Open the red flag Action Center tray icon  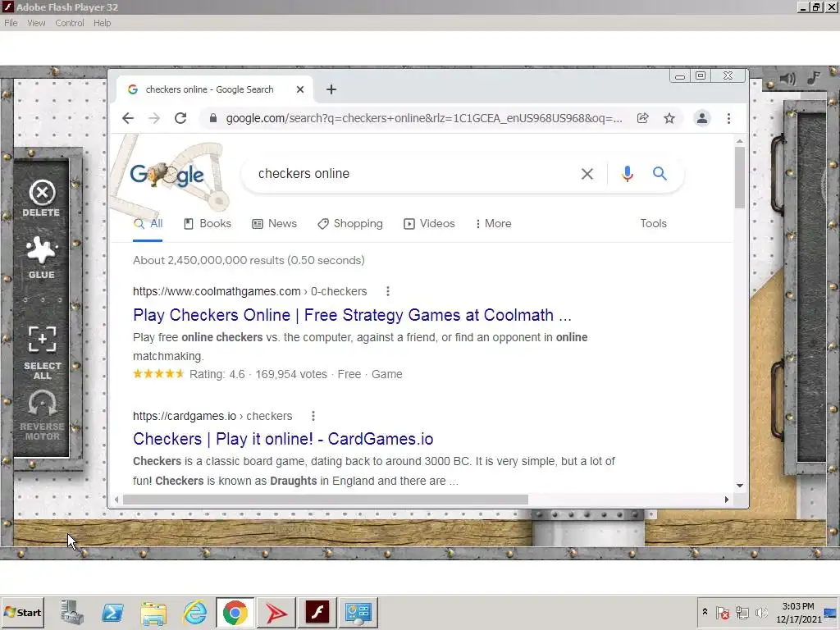723,612
